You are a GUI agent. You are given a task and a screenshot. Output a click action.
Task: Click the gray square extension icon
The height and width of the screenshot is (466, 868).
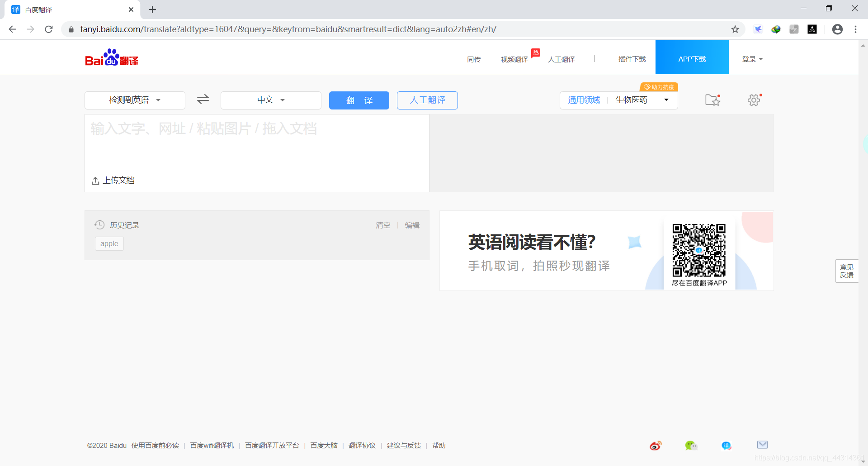click(x=794, y=29)
